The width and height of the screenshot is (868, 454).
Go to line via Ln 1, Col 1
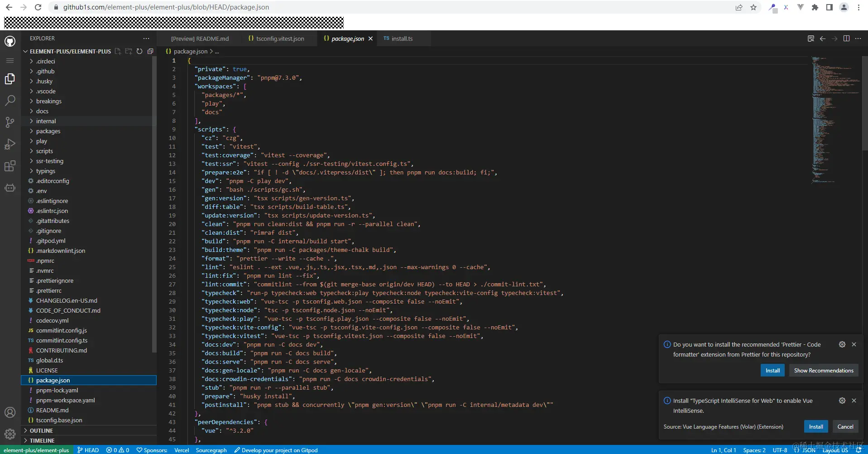[x=724, y=450]
